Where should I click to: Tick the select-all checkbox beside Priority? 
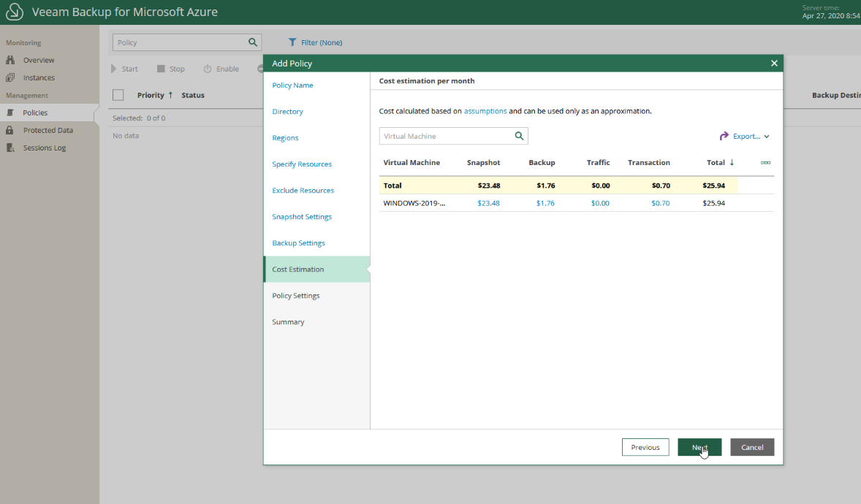118,95
